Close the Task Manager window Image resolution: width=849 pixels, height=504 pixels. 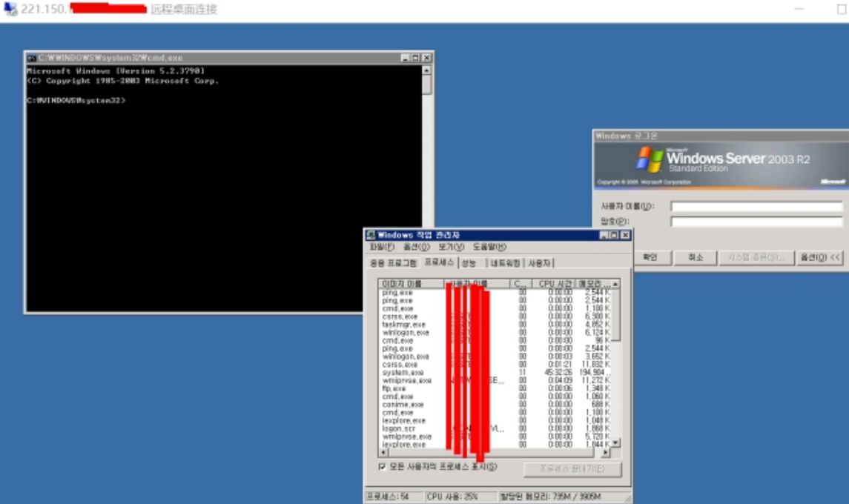625,235
